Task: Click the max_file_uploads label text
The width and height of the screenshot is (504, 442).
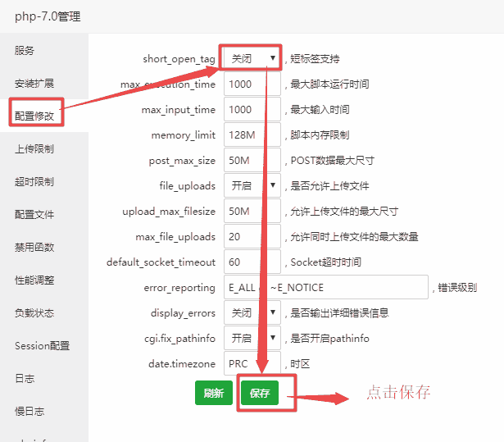Action: 175,237
